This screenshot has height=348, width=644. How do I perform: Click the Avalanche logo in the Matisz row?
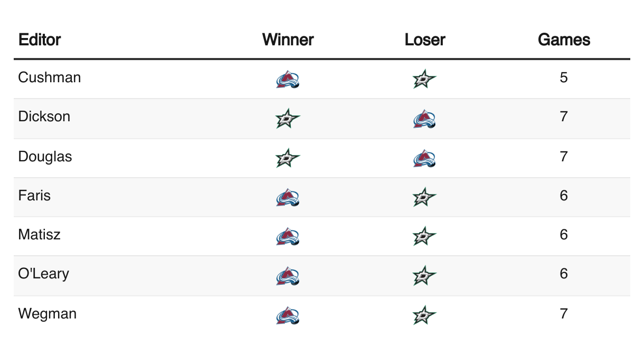(x=288, y=236)
